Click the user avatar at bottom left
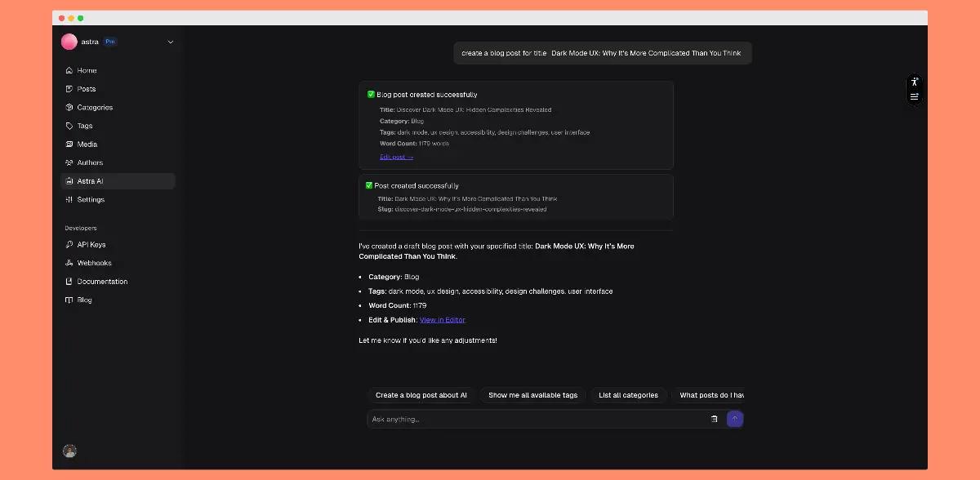The image size is (980, 480). pyautogui.click(x=69, y=450)
